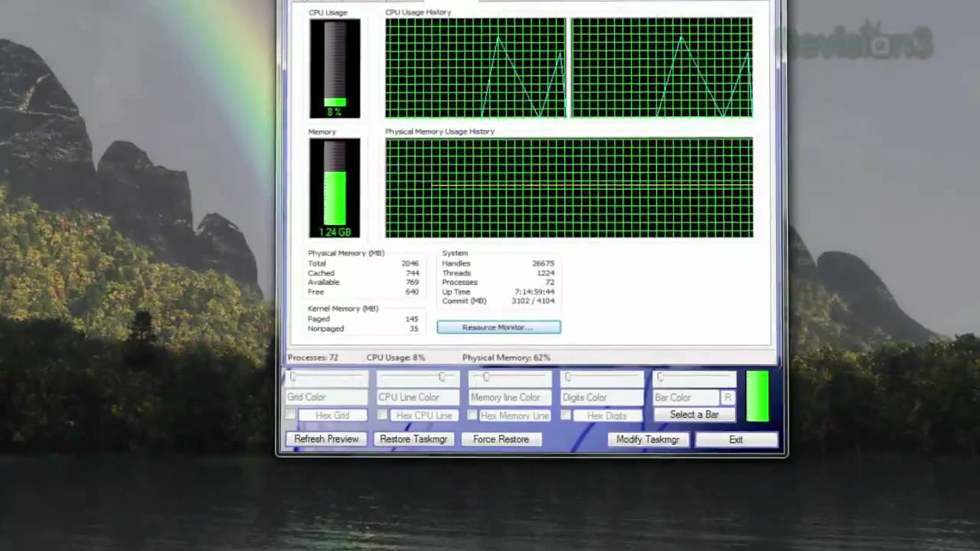The width and height of the screenshot is (980, 551).
Task: Click the Commit (MB) value 3102 / 4104
Action: (x=534, y=301)
